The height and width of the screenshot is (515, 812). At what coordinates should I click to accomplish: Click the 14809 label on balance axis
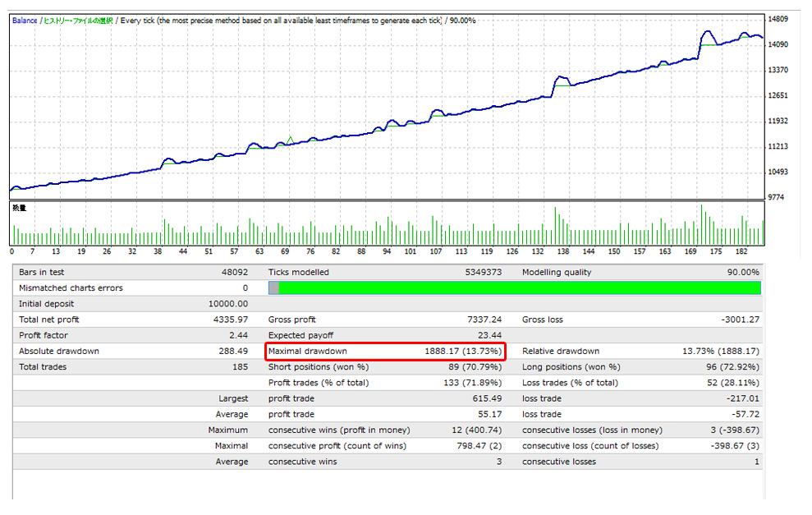(x=778, y=19)
